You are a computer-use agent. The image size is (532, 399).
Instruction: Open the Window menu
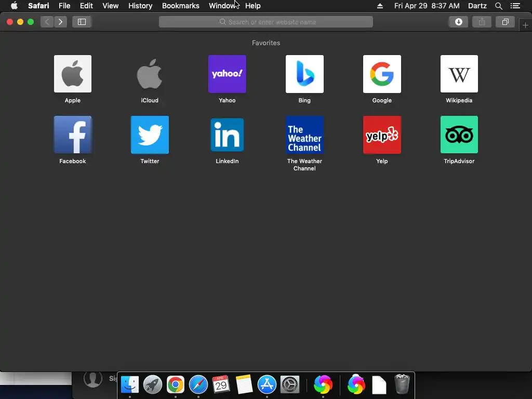point(222,6)
